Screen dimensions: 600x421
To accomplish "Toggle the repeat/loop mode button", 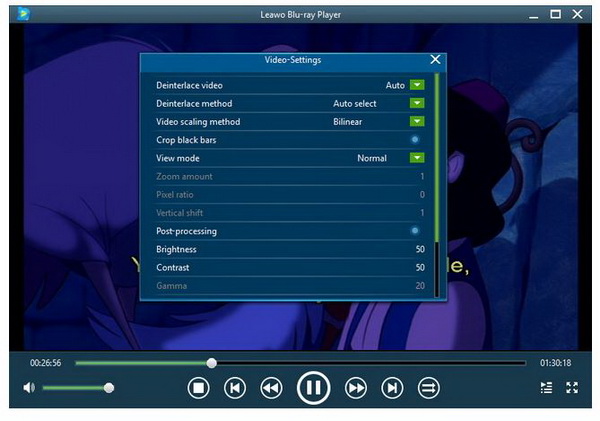I will coord(428,388).
